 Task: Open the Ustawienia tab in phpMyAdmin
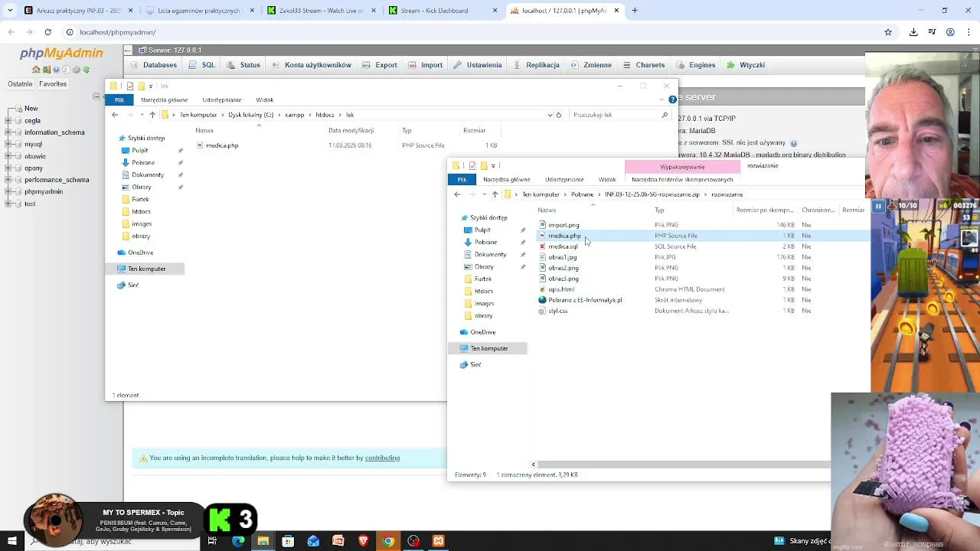coord(478,65)
